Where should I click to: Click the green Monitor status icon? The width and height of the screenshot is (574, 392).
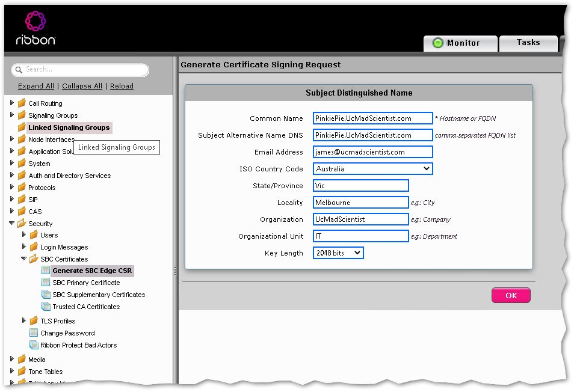tap(438, 43)
